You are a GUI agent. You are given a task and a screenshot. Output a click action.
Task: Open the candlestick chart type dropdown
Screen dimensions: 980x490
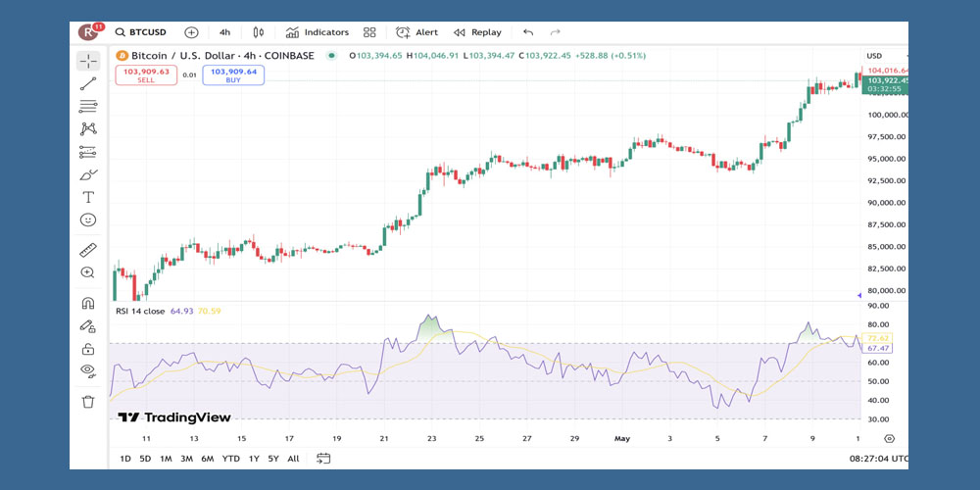(x=259, y=32)
